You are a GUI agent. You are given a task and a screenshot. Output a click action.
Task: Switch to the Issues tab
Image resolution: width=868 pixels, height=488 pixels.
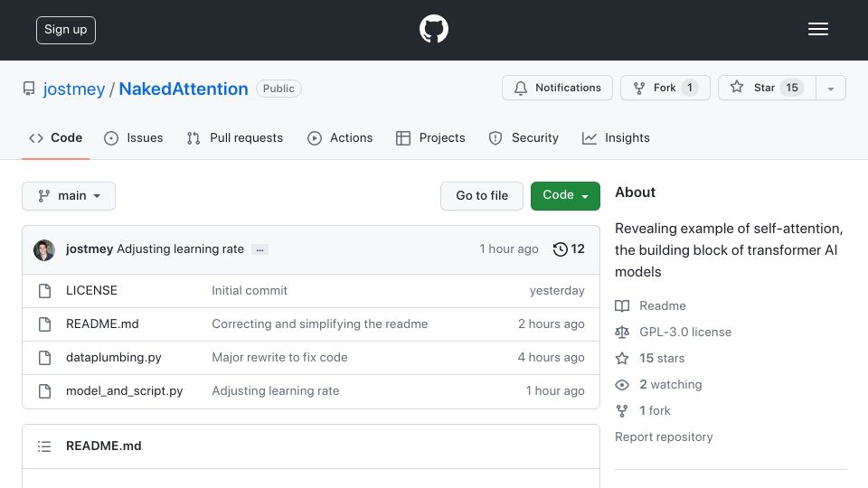click(x=134, y=137)
